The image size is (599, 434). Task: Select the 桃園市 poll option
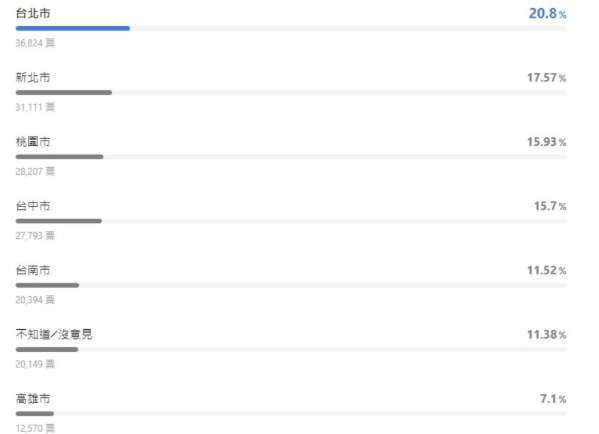[33, 142]
